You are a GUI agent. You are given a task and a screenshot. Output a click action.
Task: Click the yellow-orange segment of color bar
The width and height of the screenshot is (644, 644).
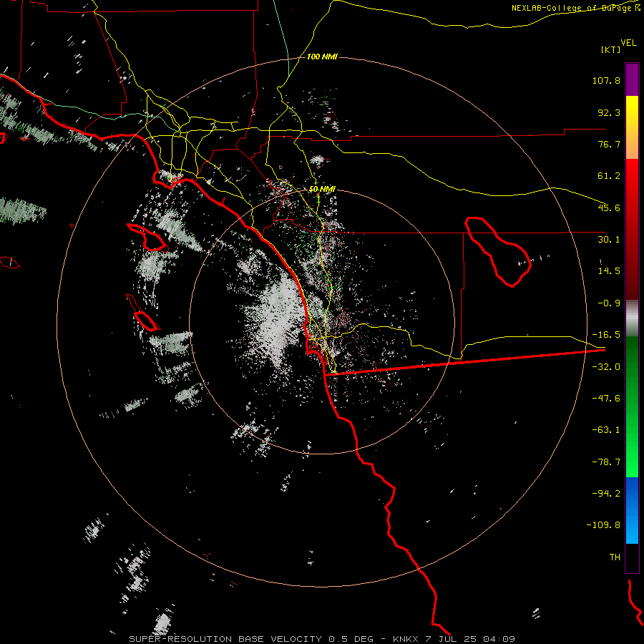tap(632, 127)
